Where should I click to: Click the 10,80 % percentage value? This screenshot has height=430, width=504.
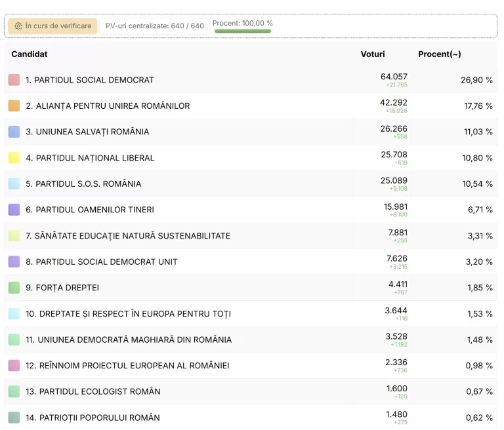pos(477,158)
